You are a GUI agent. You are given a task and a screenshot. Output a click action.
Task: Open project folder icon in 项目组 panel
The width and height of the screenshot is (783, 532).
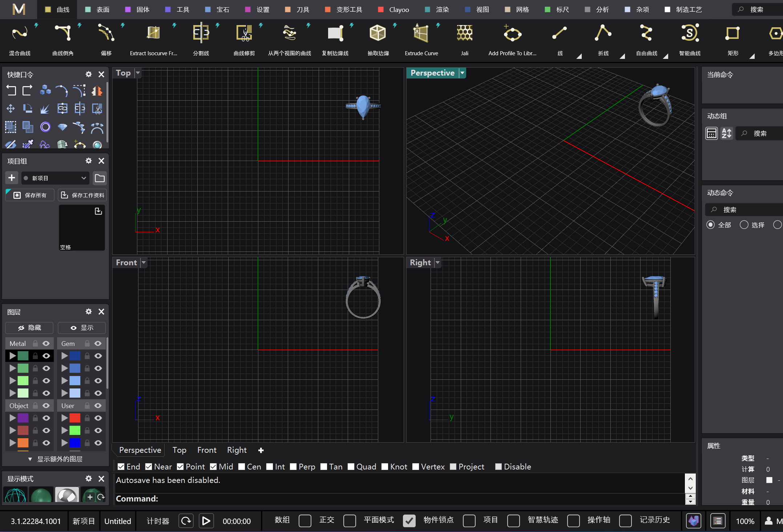[100, 178]
